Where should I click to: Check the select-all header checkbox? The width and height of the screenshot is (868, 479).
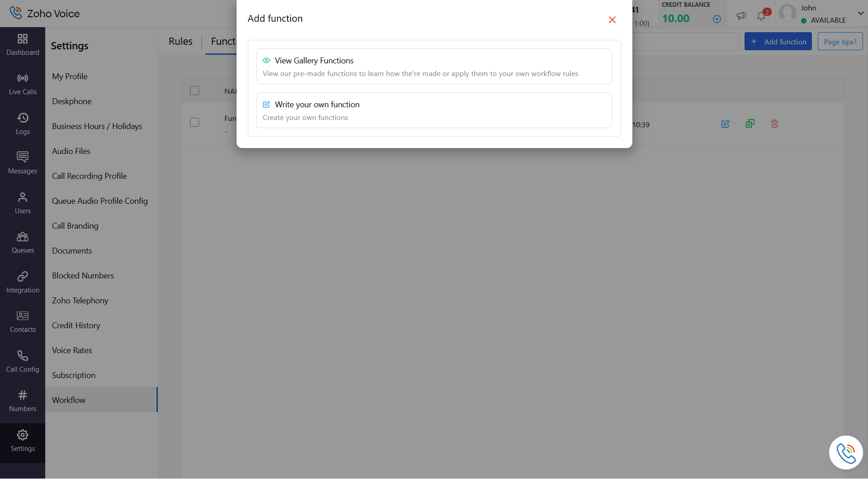coord(194,91)
